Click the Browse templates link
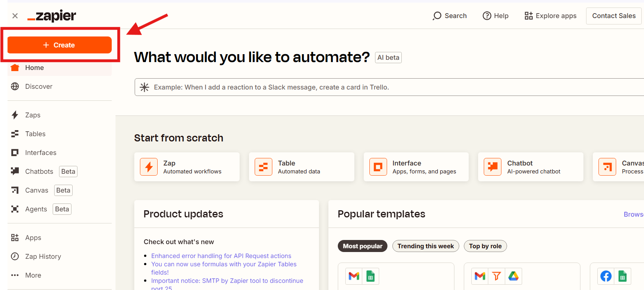 point(634,214)
